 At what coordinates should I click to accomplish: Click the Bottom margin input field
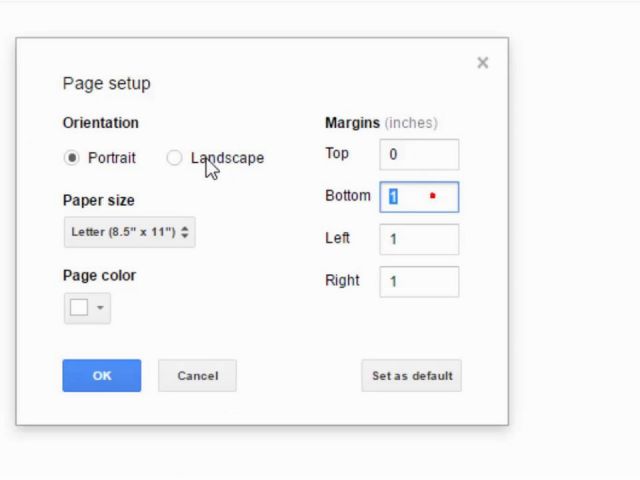tap(419, 197)
